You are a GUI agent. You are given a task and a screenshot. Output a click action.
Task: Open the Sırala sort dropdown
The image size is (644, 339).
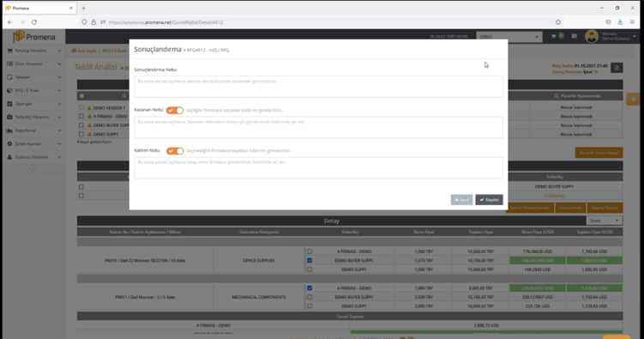605,221
